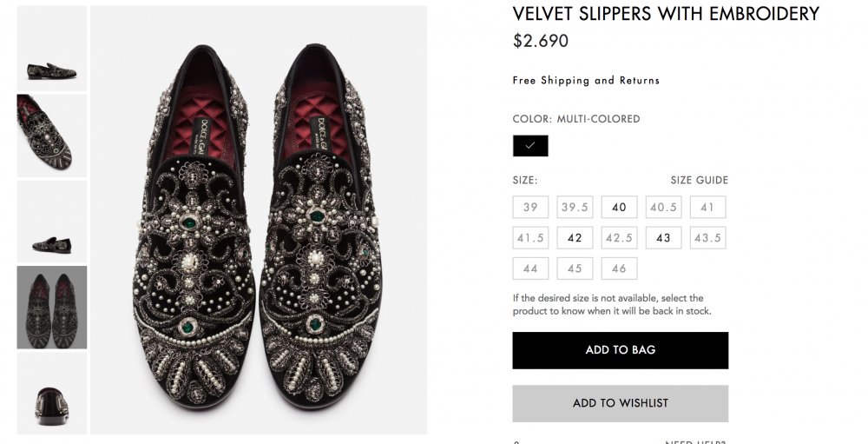Select the side-view slipper thumbnail
The height and width of the screenshot is (444, 868).
(52, 48)
